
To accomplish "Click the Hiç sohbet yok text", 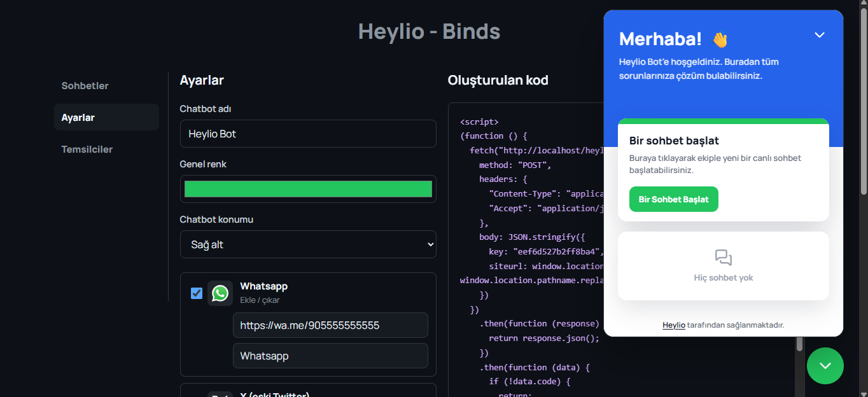I will point(724,278).
